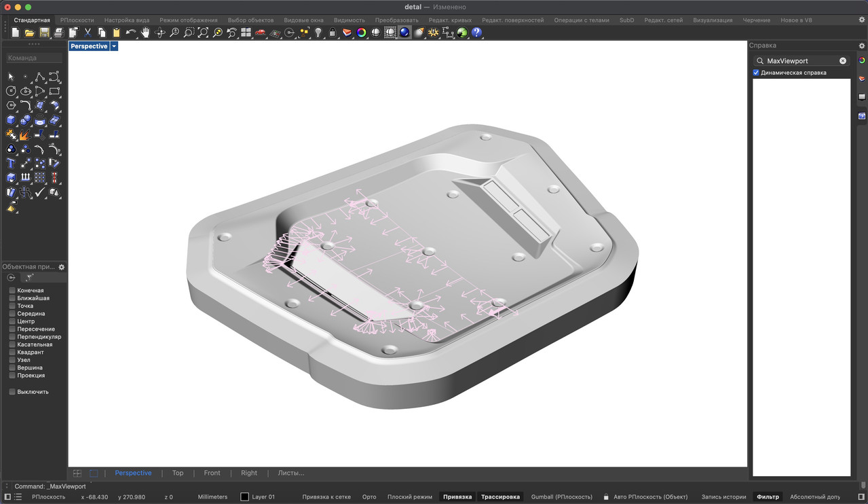Switch to the РПлоскости toolbar tab
Screen dimensions: 868x504
pyautogui.click(x=77, y=20)
